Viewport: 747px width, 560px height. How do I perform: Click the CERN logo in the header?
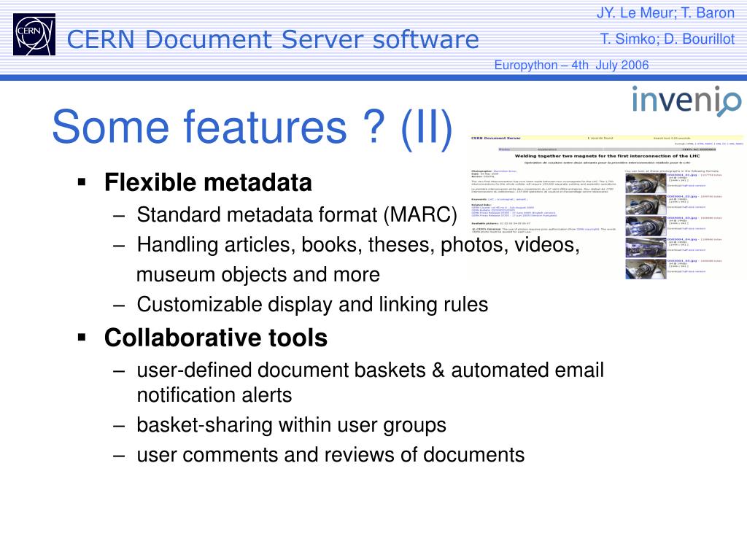(34, 34)
